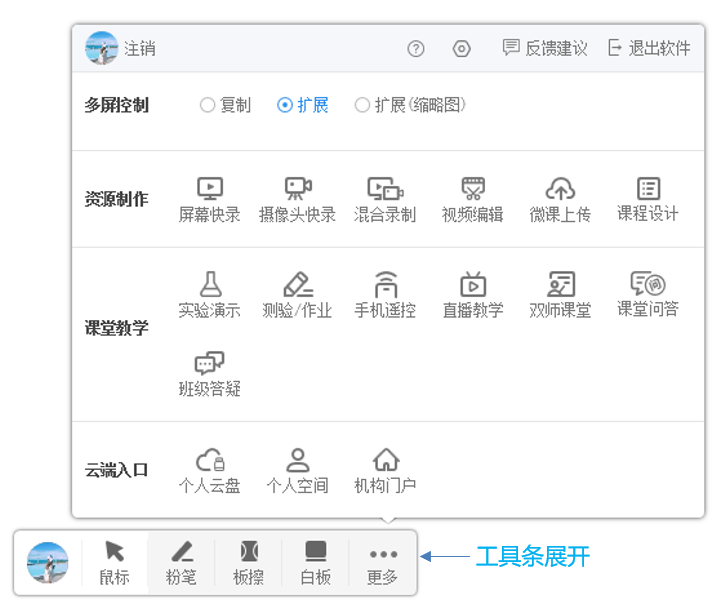Open 视频编辑 video editor

pos(472,198)
